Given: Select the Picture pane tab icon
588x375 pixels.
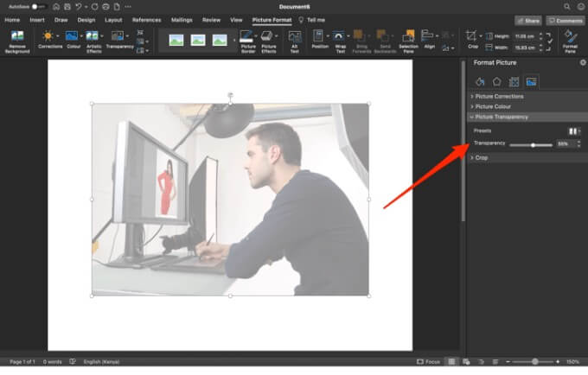Looking at the screenshot, I should (532, 82).
